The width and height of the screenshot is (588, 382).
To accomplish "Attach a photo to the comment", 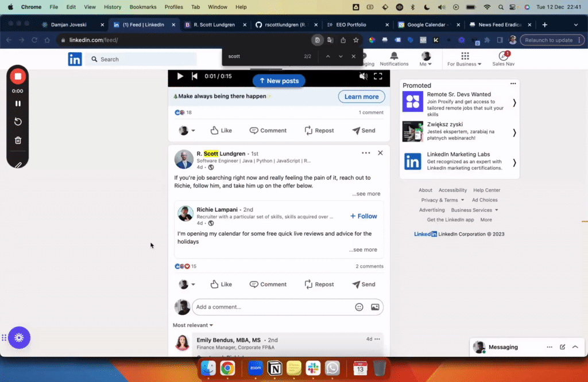I will click(374, 307).
